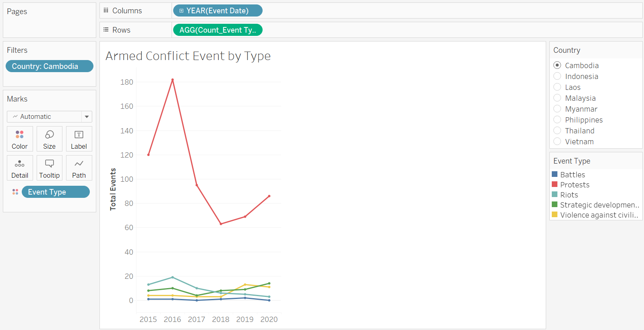Choose Myanmar in the Country filter
The width and height of the screenshot is (644, 330).
[x=557, y=109]
